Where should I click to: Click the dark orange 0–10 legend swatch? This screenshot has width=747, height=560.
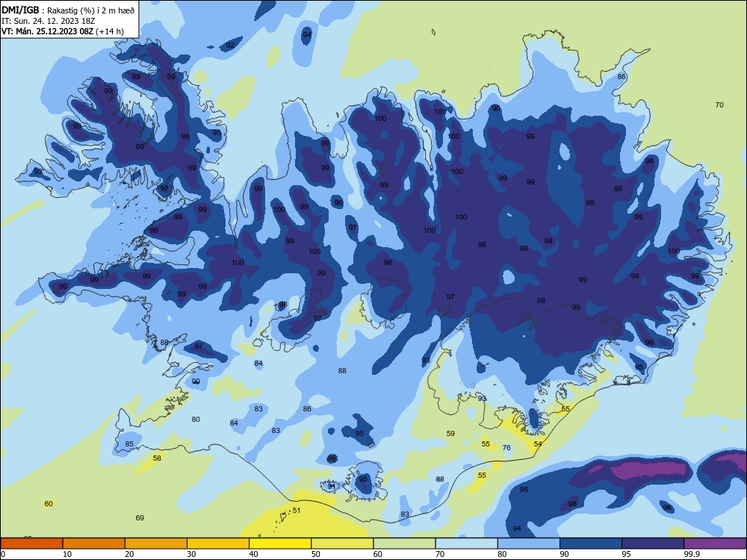tap(31, 544)
